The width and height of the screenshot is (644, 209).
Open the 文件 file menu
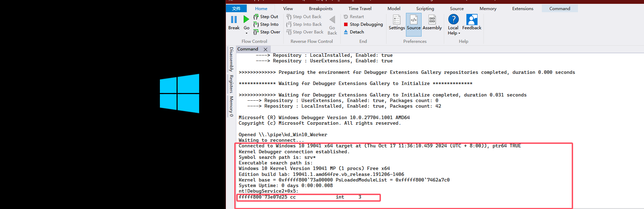(236, 9)
